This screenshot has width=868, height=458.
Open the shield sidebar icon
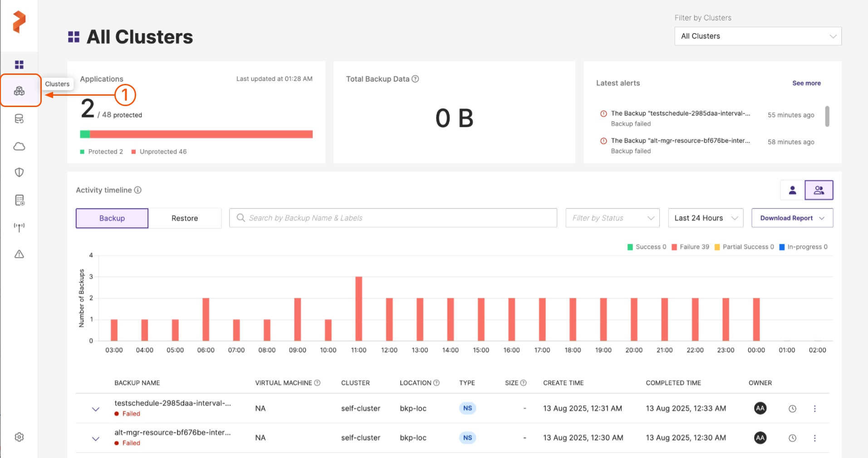pos(19,172)
